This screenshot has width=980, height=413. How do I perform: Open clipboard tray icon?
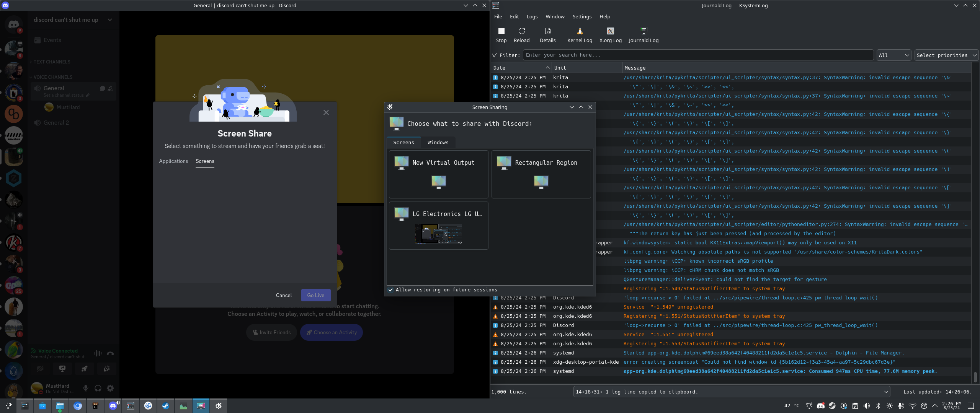pyautogui.click(x=855, y=406)
